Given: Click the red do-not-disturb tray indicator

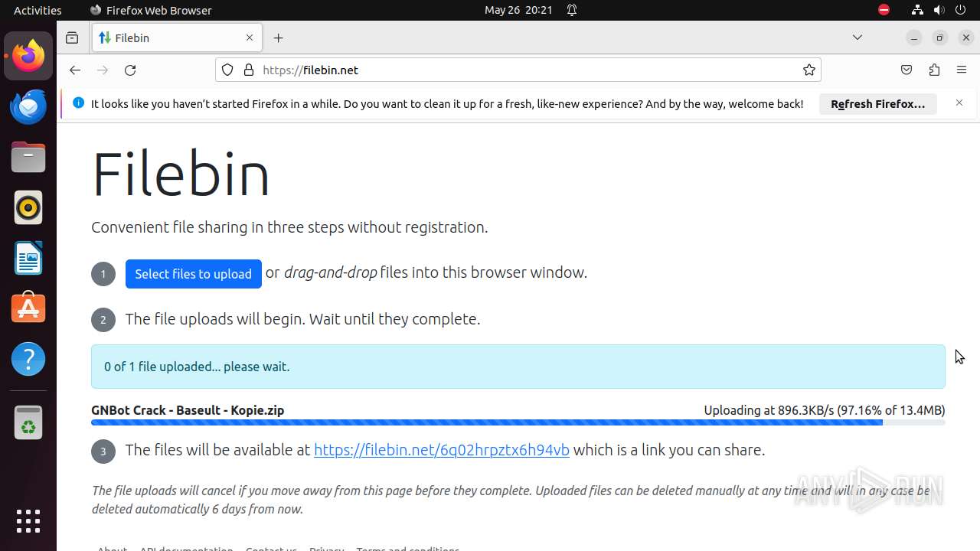Looking at the screenshot, I should [x=884, y=10].
